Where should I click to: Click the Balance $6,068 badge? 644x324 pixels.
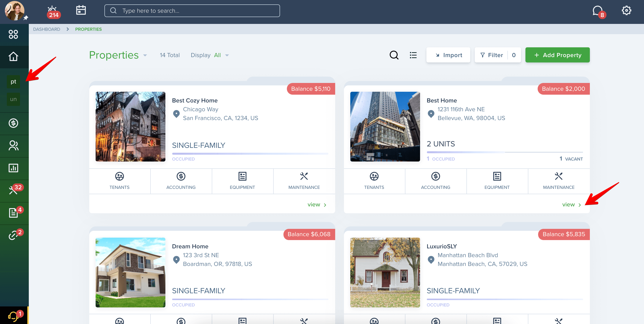pyautogui.click(x=309, y=234)
